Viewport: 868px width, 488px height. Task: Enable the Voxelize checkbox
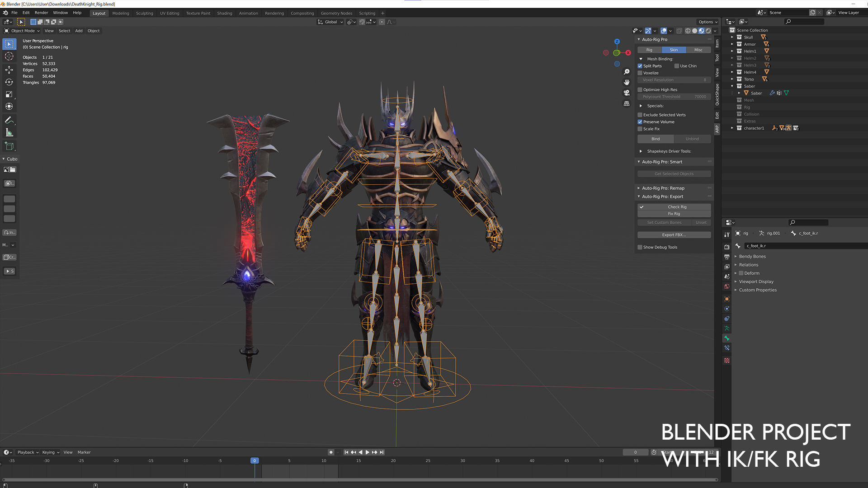tap(640, 73)
